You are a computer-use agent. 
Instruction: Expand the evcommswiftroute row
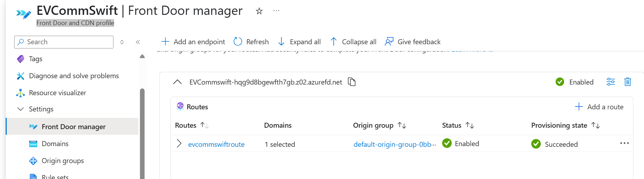click(179, 144)
